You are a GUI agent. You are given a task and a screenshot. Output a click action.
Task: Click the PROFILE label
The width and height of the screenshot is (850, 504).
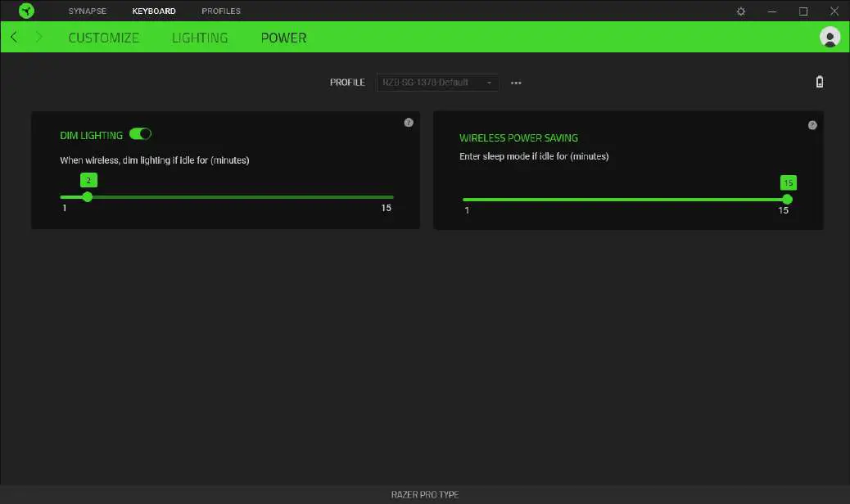click(x=347, y=83)
